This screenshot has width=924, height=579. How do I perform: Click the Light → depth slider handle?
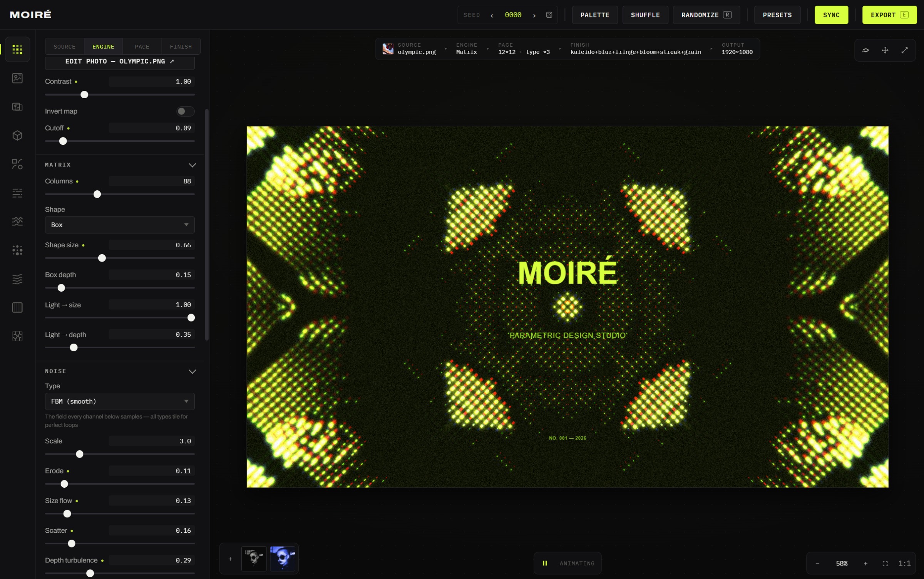click(74, 348)
